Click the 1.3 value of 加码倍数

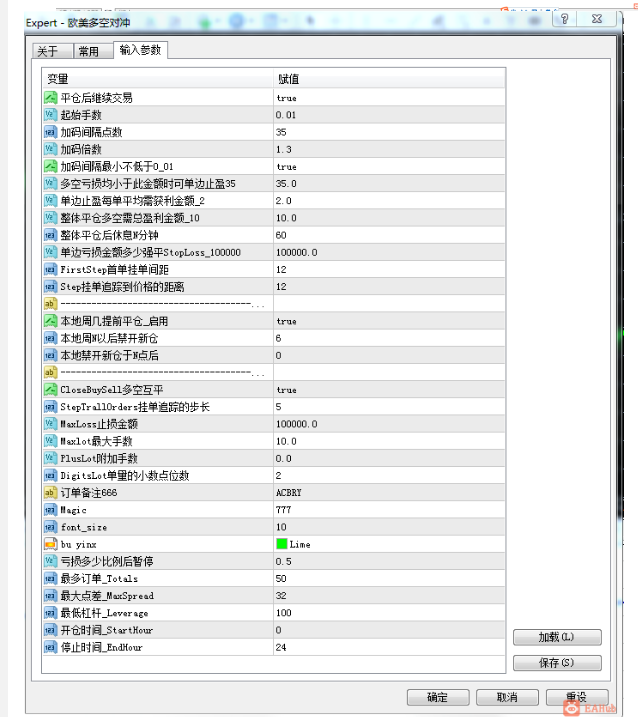[284, 150]
